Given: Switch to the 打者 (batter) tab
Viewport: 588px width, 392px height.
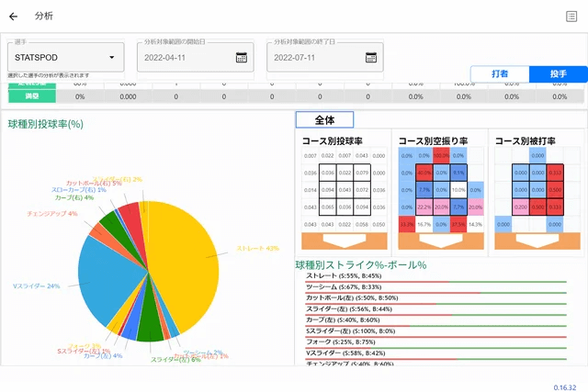Looking at the screenshot, I should [500, 74].
